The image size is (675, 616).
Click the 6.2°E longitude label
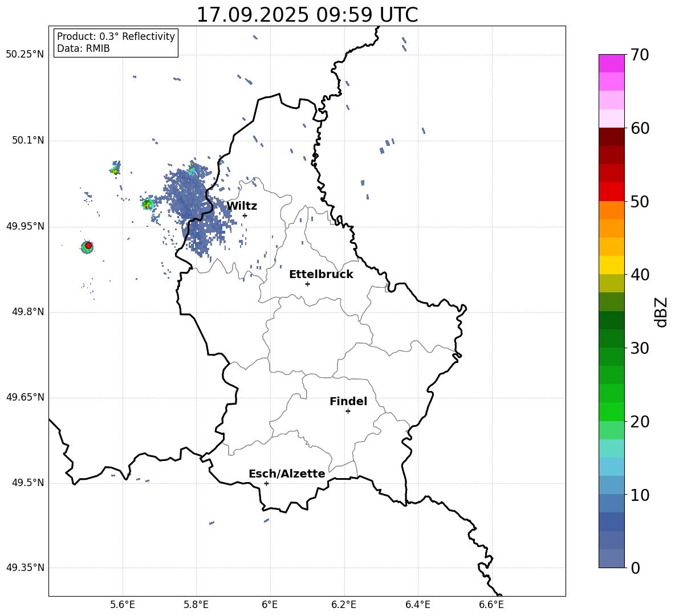click(x=344, y=605)
